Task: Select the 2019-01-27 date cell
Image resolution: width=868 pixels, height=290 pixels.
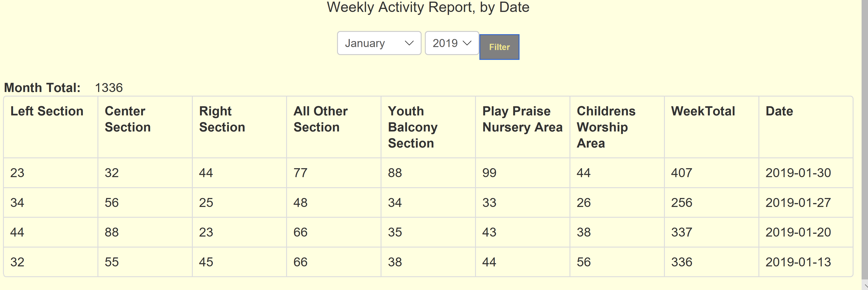Action: 798,203
